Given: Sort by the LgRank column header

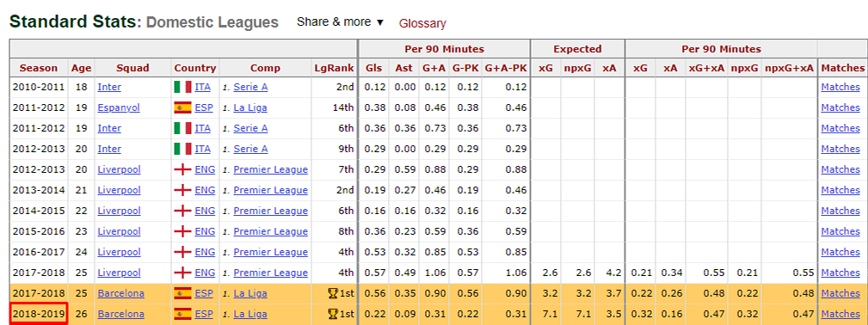Looking at the screenshot, I should pyautogui.click(x=334, y=68).
